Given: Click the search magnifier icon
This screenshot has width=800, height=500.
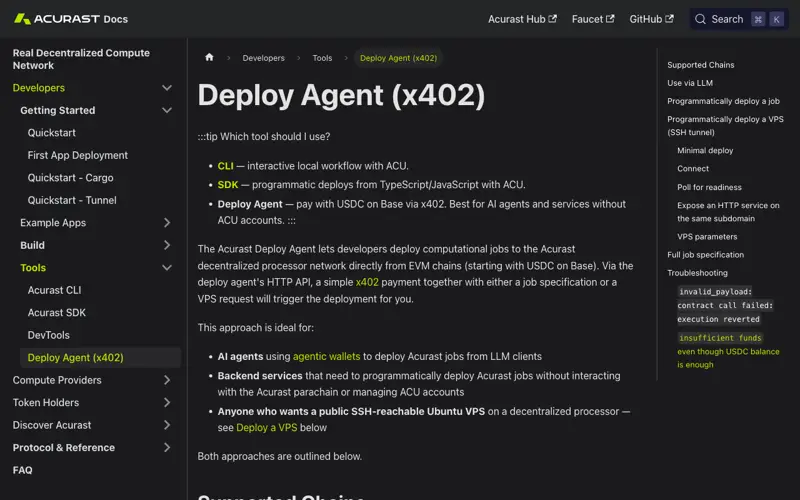Looking at the screenshot, I should point(701,19).
